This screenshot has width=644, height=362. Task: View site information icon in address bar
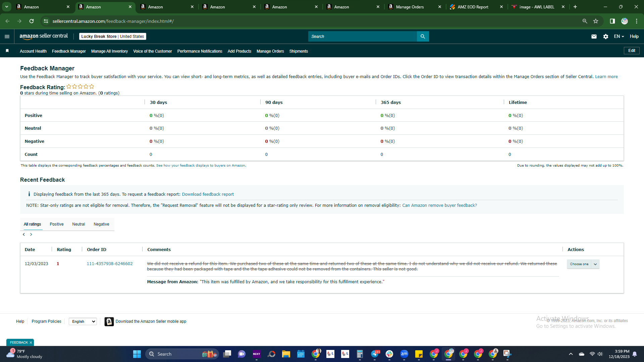pyautogui.click(x=46, y=21)
